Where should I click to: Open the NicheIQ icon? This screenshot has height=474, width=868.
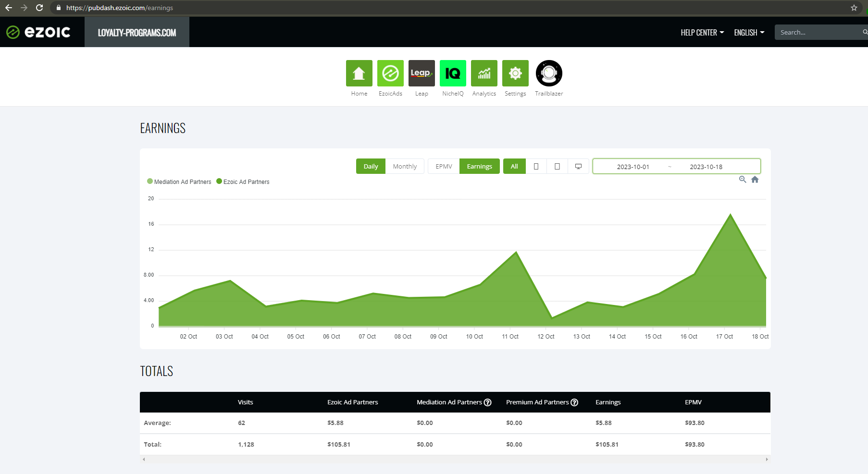453,73
